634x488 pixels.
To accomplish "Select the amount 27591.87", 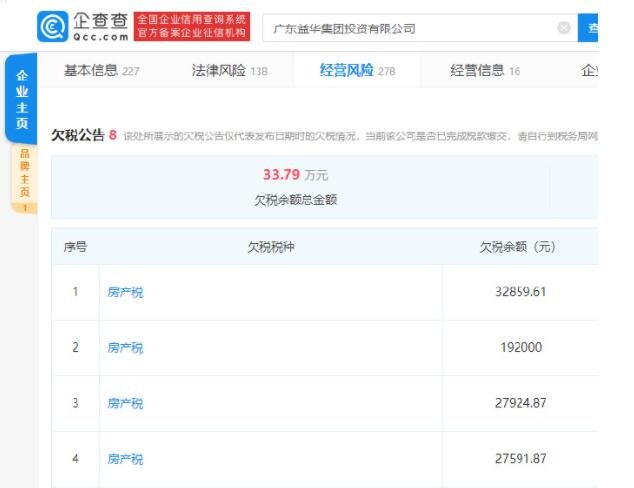I will tap(520, 458).
